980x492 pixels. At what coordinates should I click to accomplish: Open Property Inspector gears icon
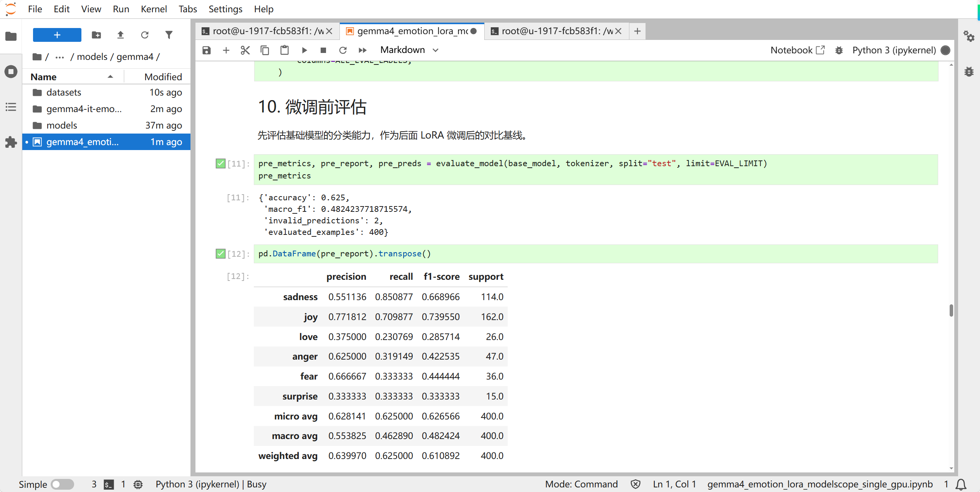click(969, 36)
